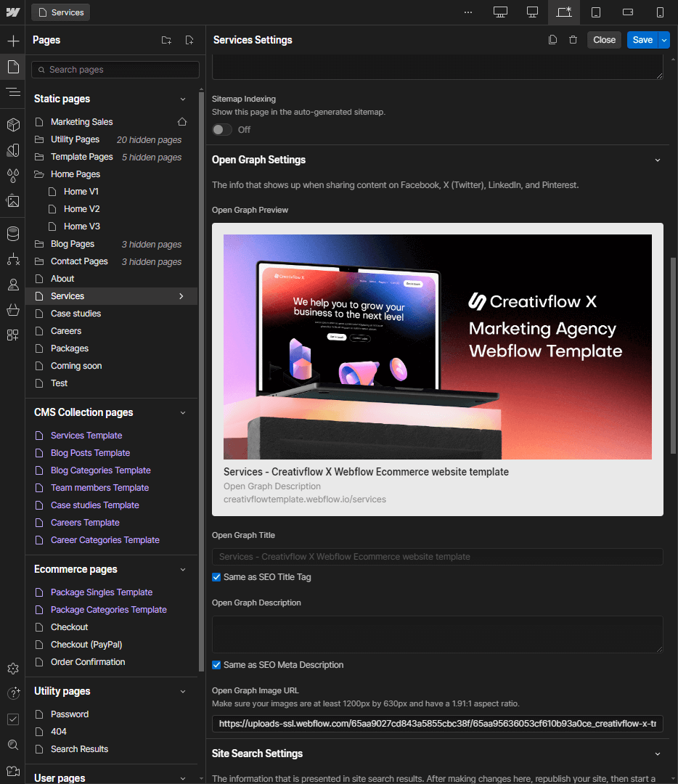This screenshot has width=678, height=784.
Task: Open the Apps panel
Action: 12,335
